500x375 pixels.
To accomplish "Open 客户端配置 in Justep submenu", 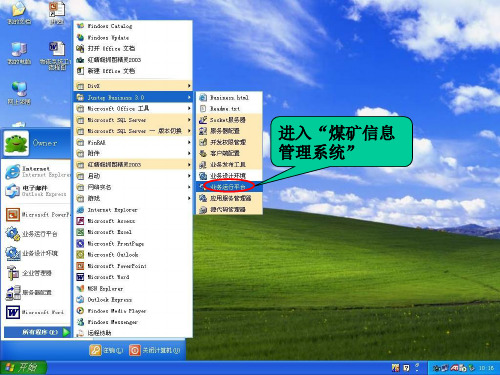I will click(x=229, y=153).
